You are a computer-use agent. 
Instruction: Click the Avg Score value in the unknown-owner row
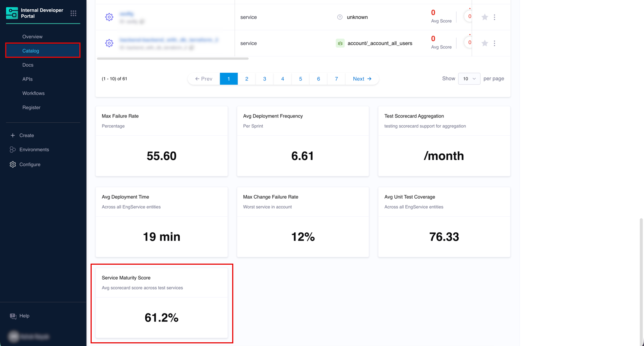click(x=433, y=13)
